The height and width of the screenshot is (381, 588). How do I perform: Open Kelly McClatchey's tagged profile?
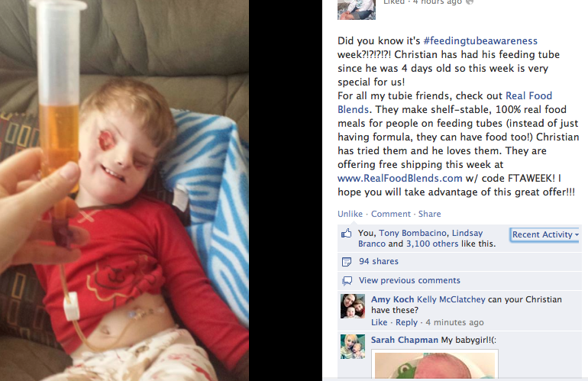pyautogui.click(x=451, y=299)
